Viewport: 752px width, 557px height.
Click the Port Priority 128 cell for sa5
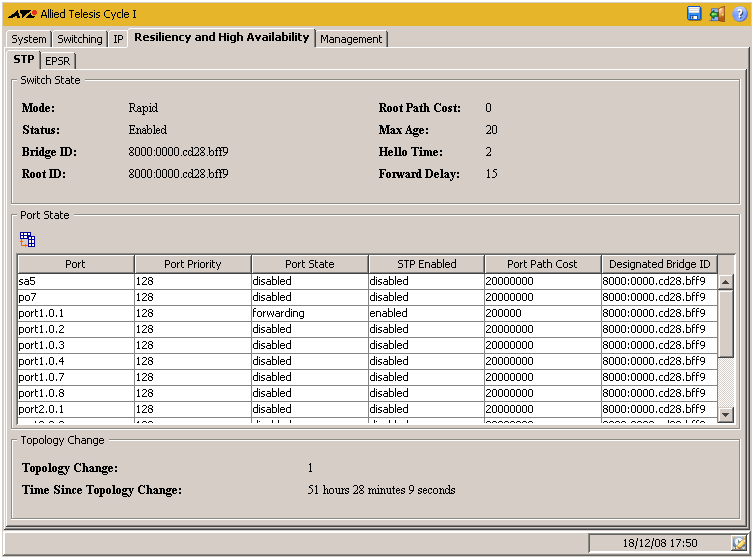click(x=192, y=281)
